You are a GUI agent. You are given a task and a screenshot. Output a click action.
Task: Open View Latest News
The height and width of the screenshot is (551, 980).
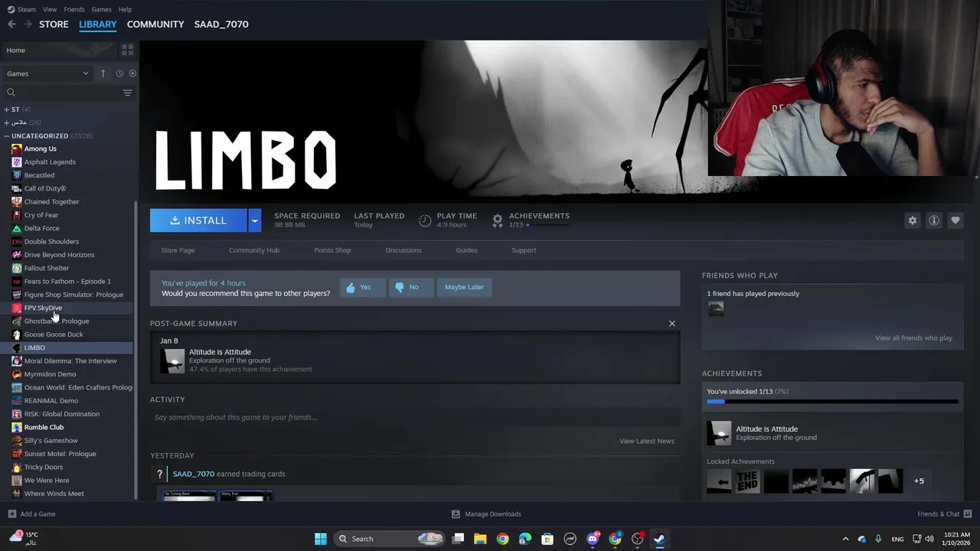647,442
